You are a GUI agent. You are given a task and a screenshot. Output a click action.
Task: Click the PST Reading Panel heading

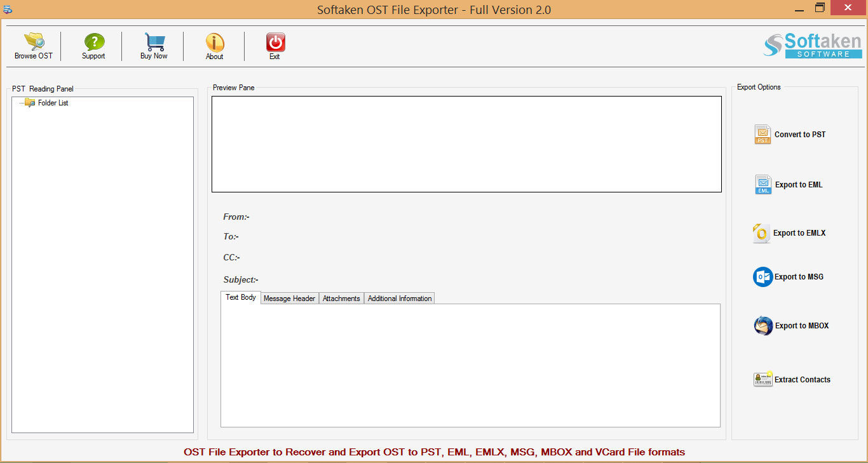click(x=43, y=89)
